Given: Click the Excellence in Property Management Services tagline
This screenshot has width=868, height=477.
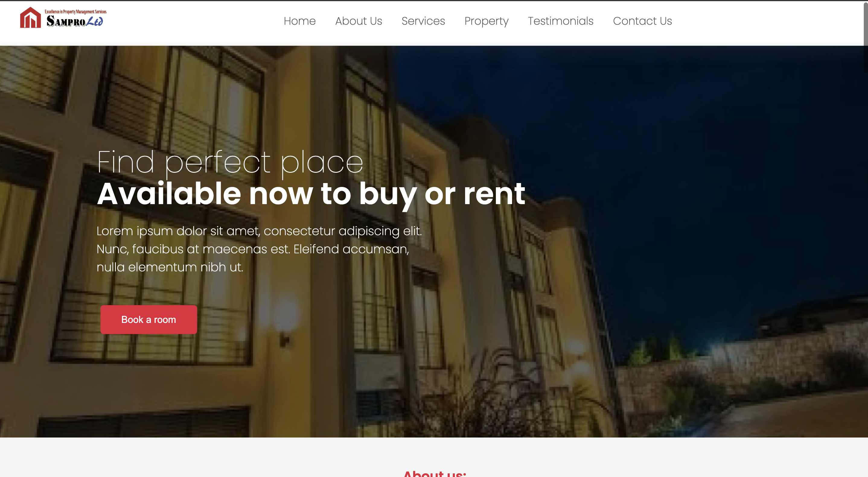Looking at the screenshot, I should [x=75, y=12].
